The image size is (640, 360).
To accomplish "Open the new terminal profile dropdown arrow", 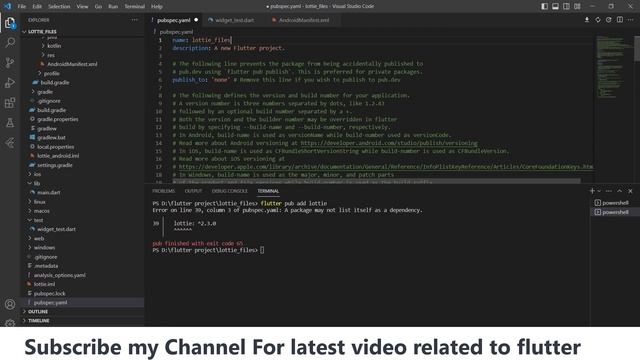I will tap(599, 191).
